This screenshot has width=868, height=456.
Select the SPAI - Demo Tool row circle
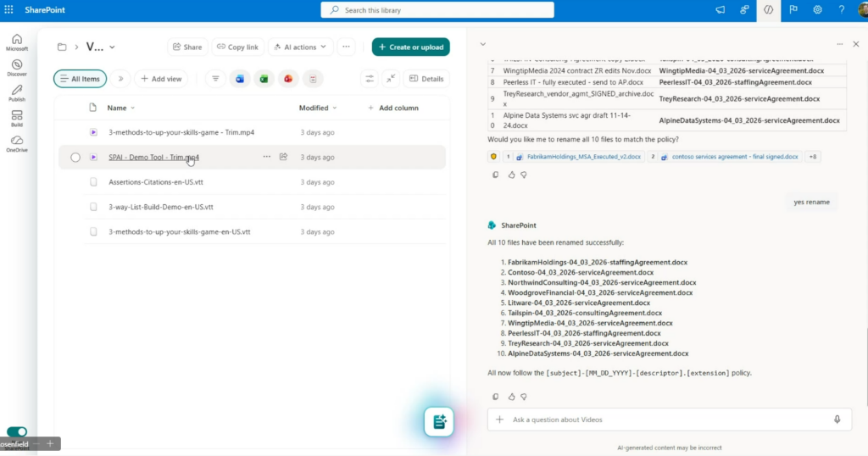(x=75, y=158)
